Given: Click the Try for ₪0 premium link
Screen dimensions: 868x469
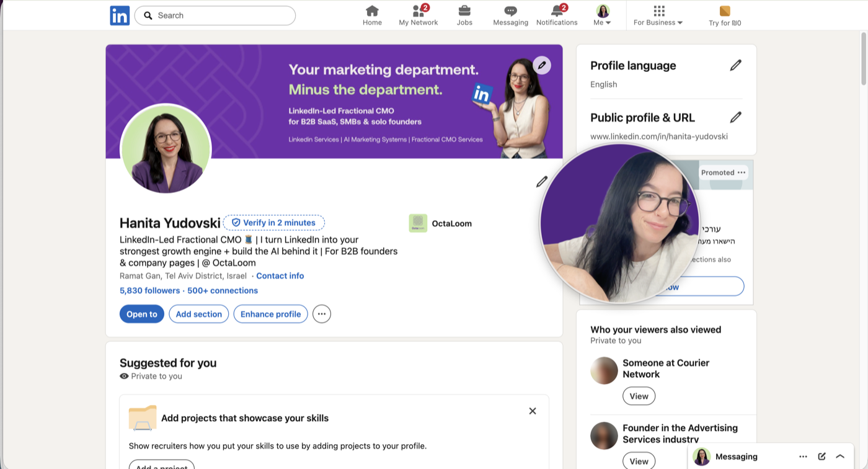Looking at the screenshot, I should click(x=725, y=16).
